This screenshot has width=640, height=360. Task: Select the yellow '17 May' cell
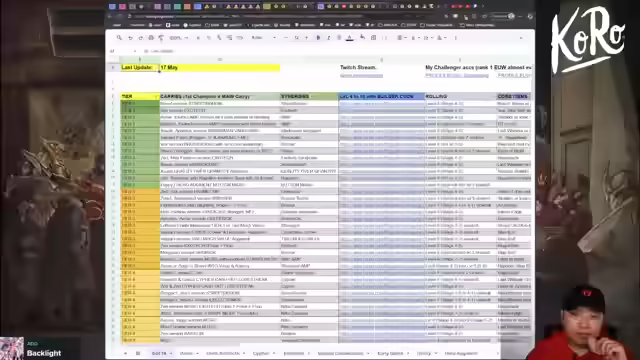pos(220,67)
